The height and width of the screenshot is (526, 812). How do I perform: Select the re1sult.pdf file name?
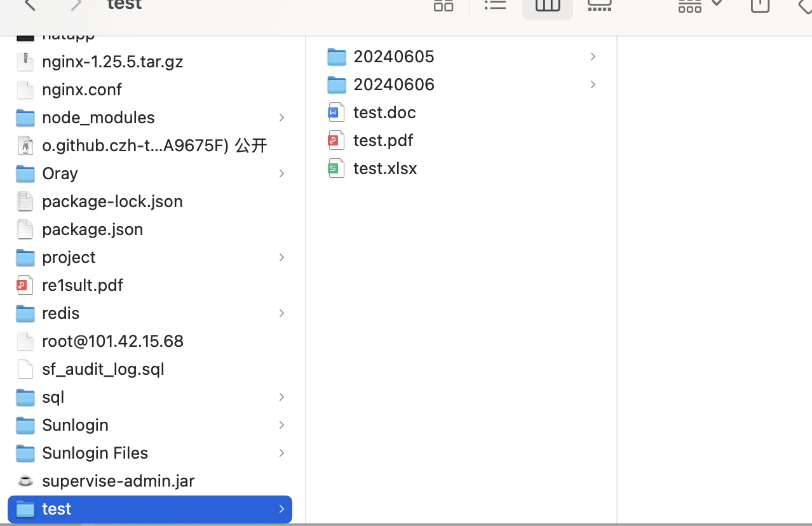[x=83, y=285]
